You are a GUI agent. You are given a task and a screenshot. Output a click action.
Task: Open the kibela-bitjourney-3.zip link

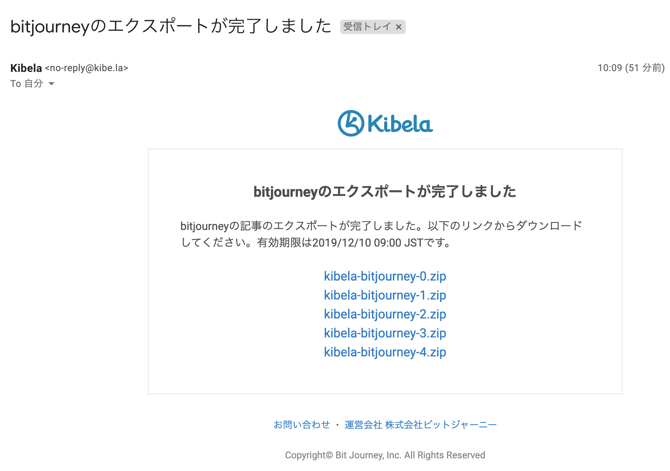pyautogui.click(x=385, y=333)
